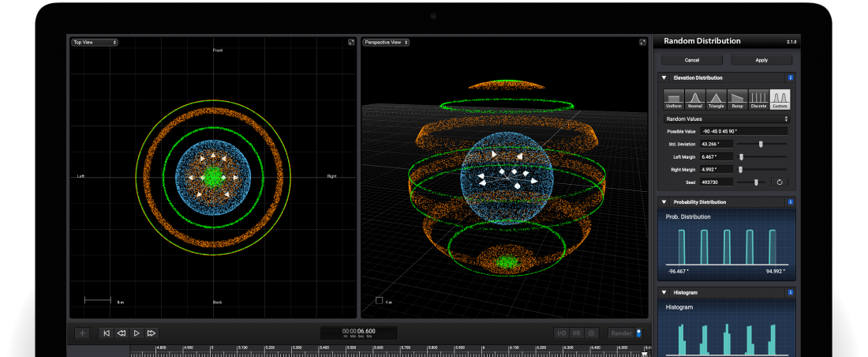Maximize the Top View panel
This screenshot has width=868, height=357.
(x=351, y=43)
